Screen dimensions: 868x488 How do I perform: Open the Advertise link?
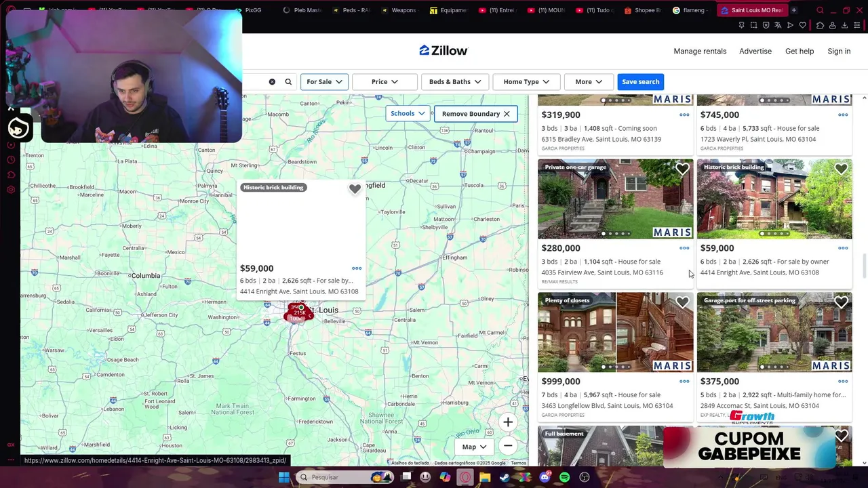tap(755, 52)
